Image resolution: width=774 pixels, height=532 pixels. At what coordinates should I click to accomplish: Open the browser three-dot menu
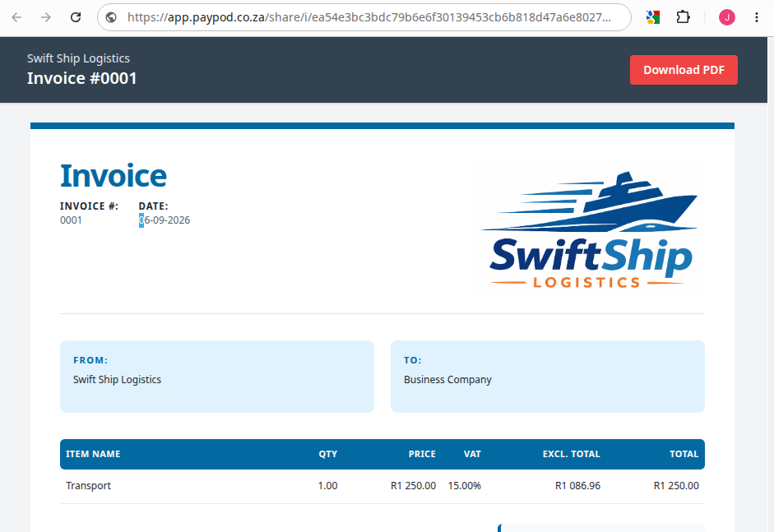click(x=756, y=17)
